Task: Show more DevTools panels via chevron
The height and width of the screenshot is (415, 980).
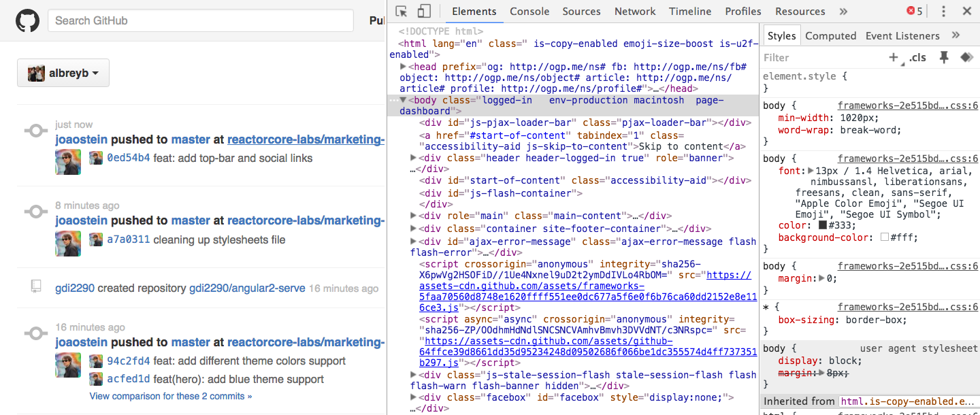Action: [x=843, y=12]
